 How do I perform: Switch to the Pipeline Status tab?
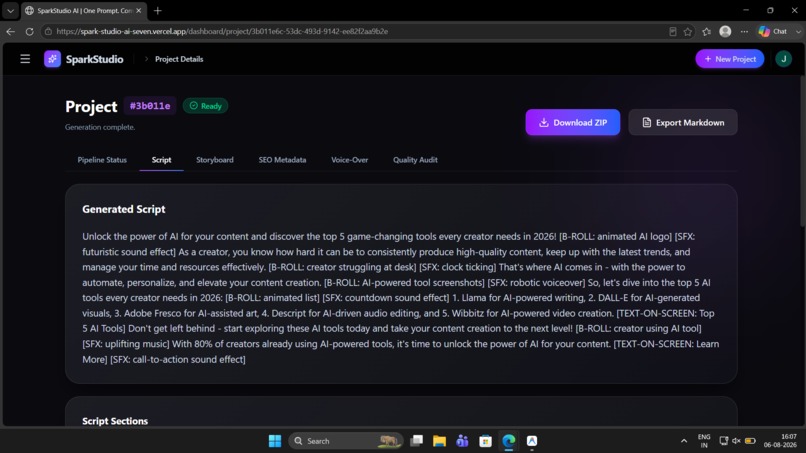102,160
